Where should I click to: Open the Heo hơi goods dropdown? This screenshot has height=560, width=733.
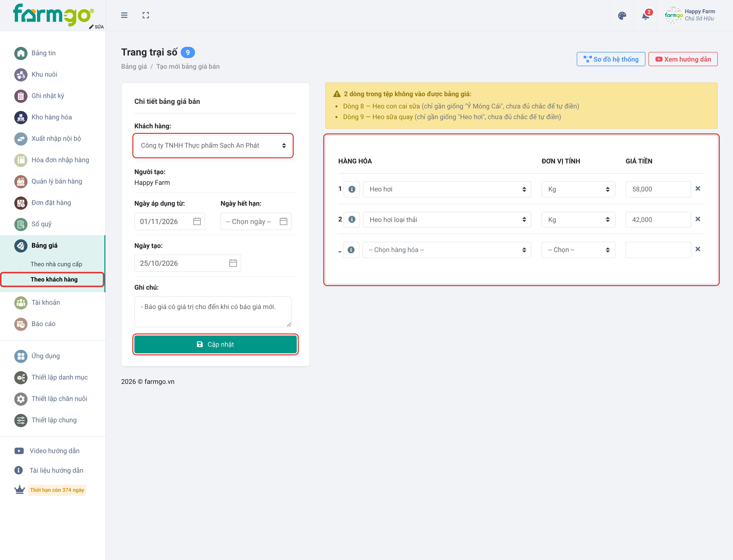(447, 189)
